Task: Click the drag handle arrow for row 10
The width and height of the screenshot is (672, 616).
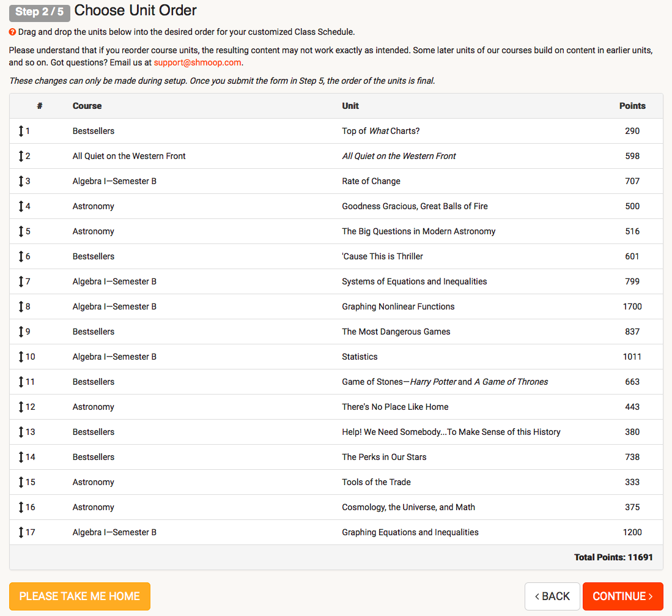Action: click(x=21, y=357)
